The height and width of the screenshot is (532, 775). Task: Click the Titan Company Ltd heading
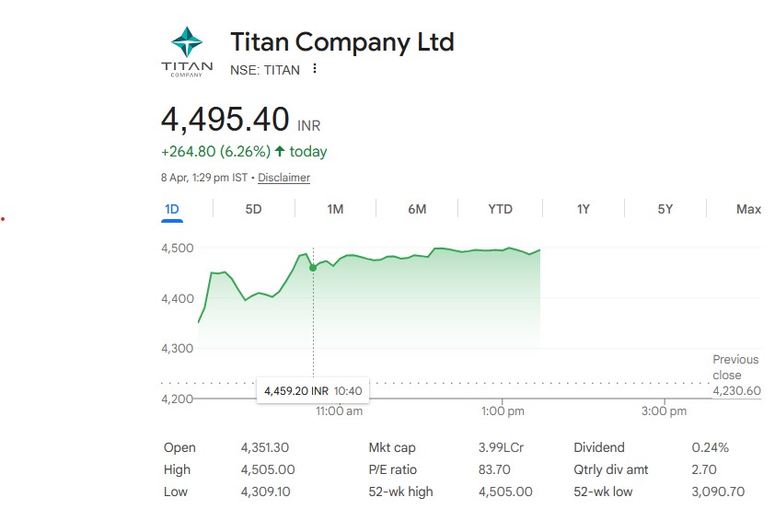(x=341, y=42)
